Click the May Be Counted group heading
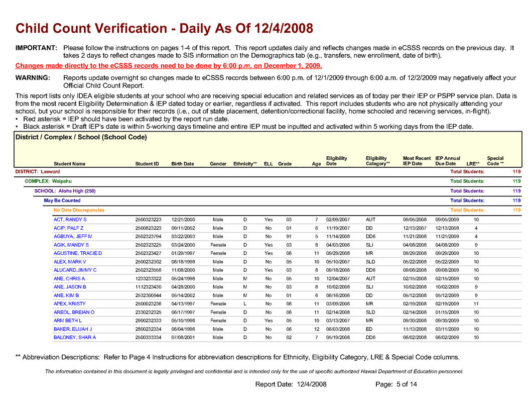Image resolution: width=532 pixels, height=410 pixels. [62, 200]
